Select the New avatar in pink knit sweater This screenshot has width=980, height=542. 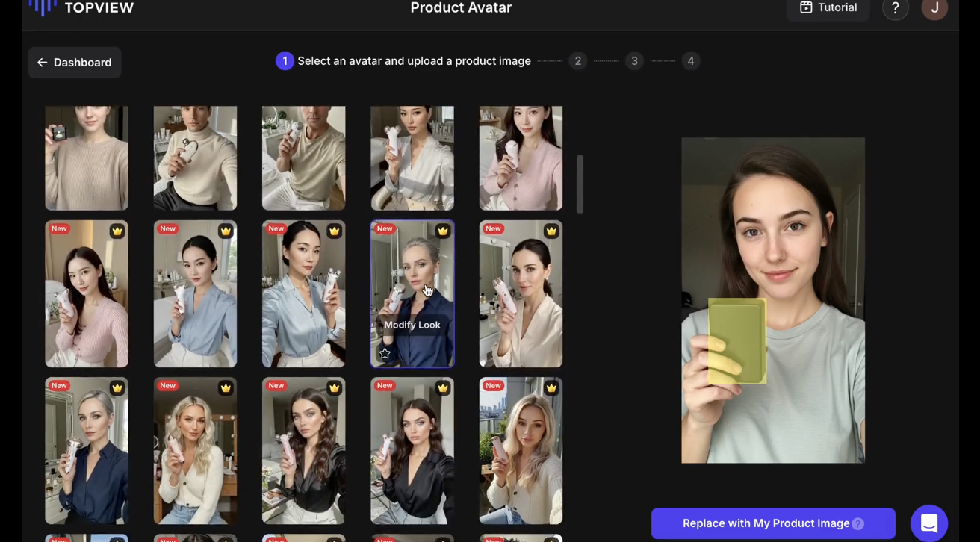tap(87, 294)
